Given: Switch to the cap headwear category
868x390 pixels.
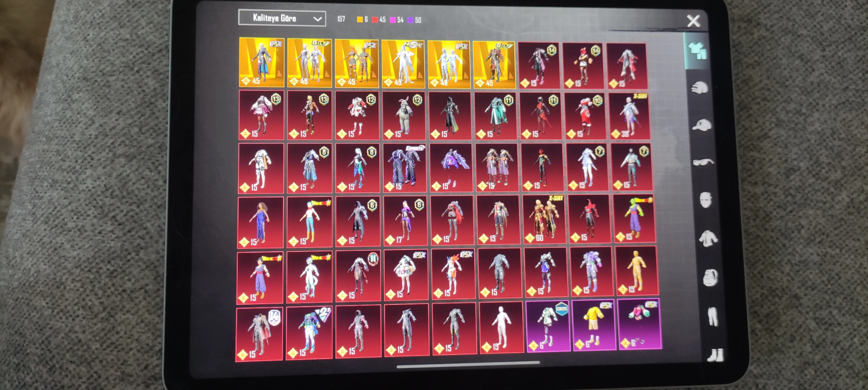Looking at the screenshot, I should tap(701, 125).
